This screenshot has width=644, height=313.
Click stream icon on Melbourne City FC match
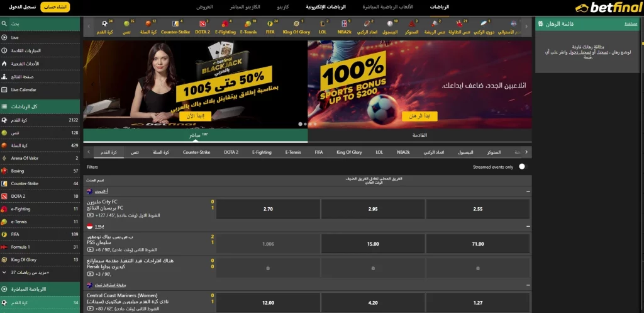pos(90,215)
